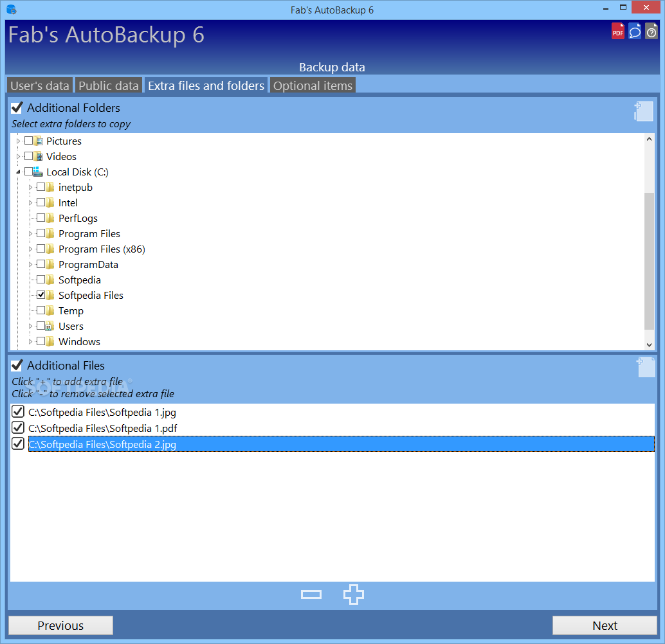Uncheck the Softpedia 1.pdf file checkbox
The height and width of the screenshot is (644, 665).
point(18,427)
